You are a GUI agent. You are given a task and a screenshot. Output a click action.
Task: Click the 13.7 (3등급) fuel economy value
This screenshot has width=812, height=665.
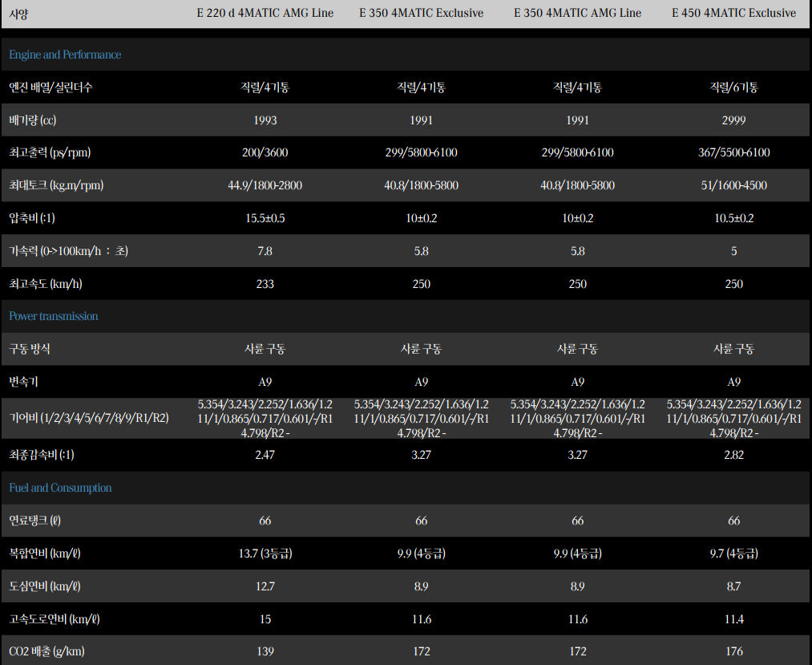(x=265, y=553)
